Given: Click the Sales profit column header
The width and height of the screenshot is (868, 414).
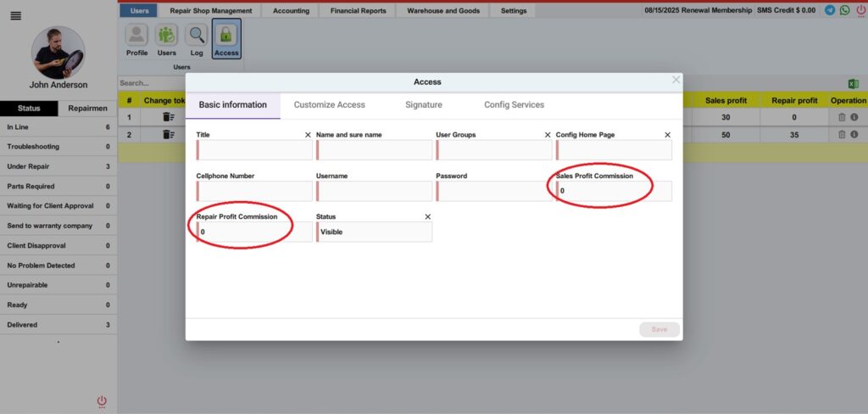Looking at the screenshot, I should (726, 100).
